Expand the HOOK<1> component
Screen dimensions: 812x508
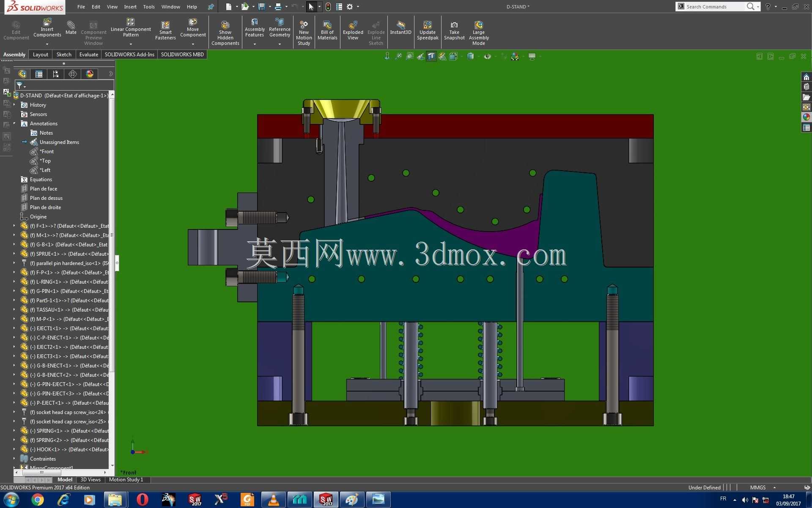tap(14, 450)
